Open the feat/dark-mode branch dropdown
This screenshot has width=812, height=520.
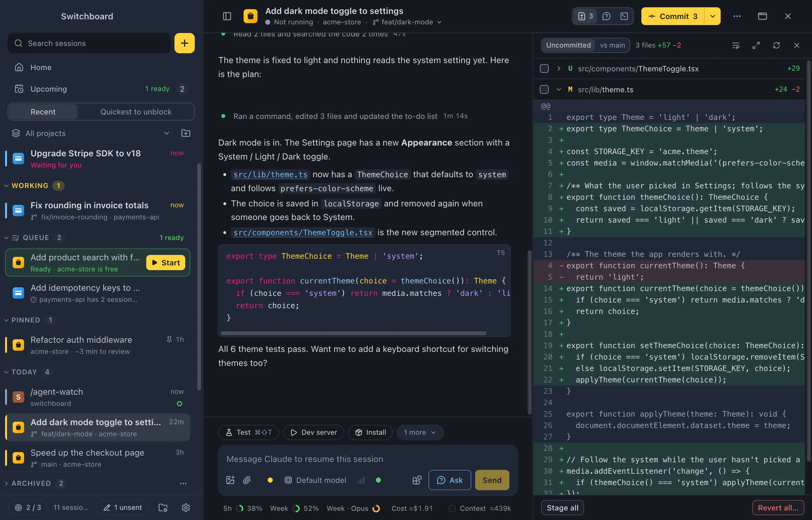407,22
